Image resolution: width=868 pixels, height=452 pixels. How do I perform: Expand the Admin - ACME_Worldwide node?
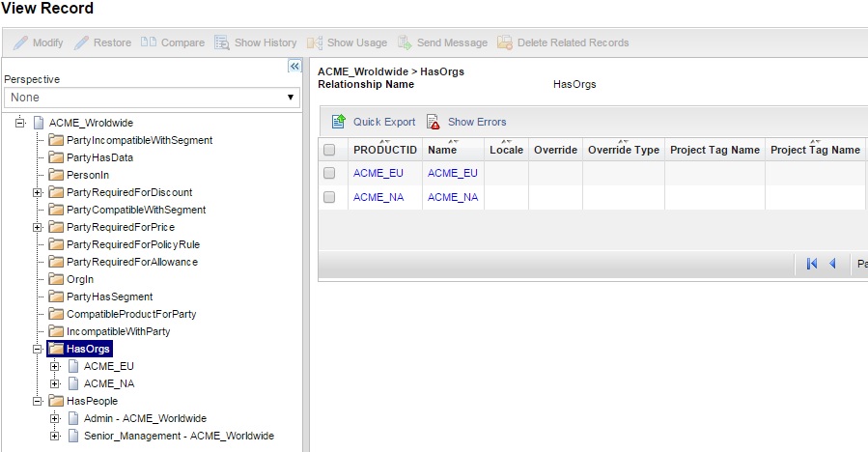tap(55, 418)
